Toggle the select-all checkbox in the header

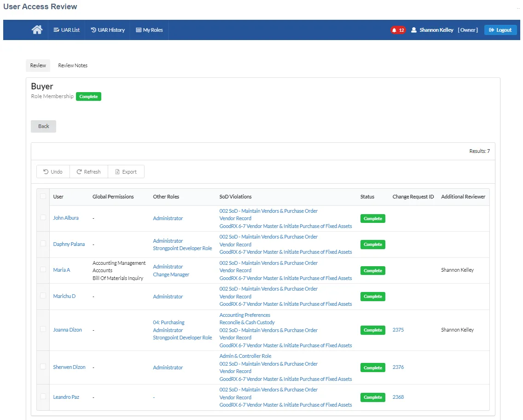tap(43, 196)
